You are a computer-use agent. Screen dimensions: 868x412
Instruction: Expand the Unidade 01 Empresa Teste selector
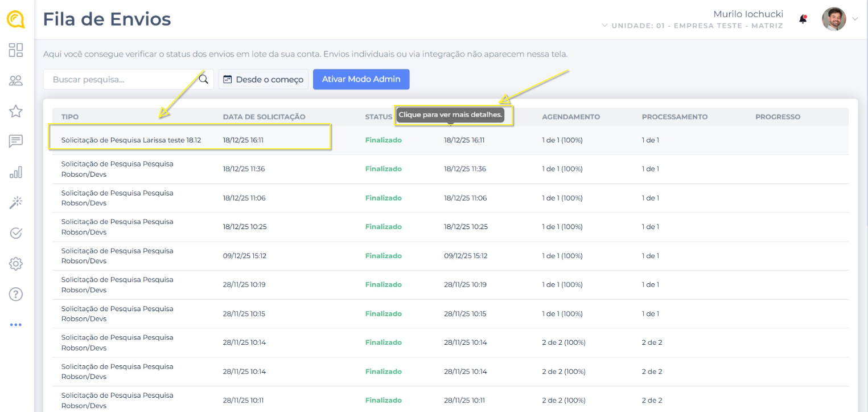click(x=693, y=26)
